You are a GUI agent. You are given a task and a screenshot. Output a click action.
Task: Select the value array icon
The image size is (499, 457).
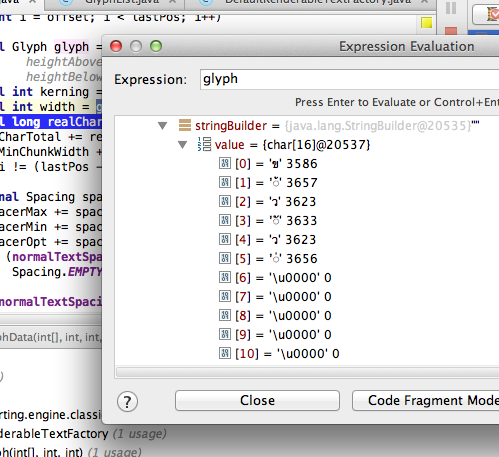204,144
